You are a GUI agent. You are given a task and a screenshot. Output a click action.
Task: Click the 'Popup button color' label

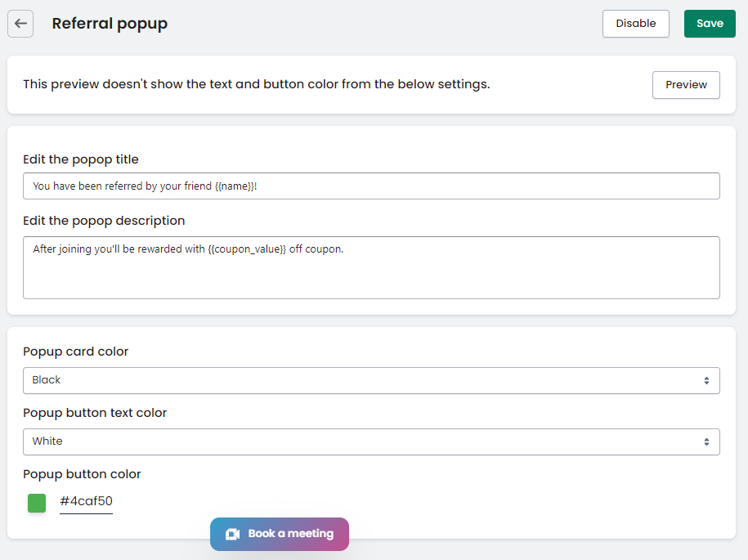[82, 474]
